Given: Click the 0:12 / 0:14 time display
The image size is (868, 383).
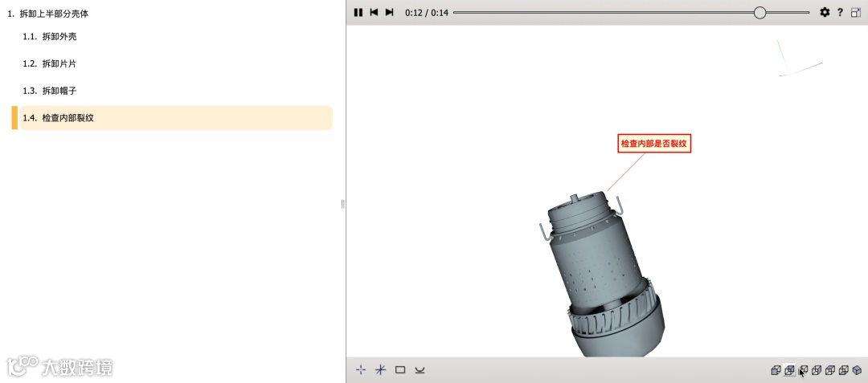Looking at the screenshot, I should pyautogui.click(x=427, y=13).
